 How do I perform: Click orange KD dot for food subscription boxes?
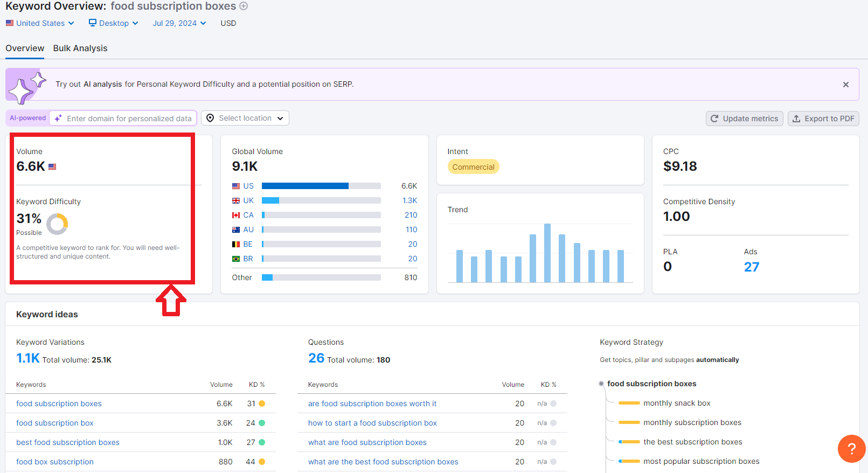coord(262,404)
